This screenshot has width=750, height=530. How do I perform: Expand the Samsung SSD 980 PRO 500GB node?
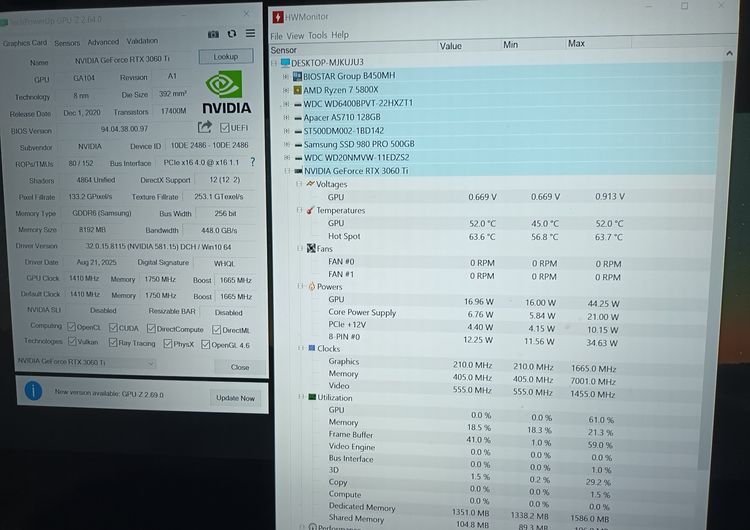coord(287,144)
